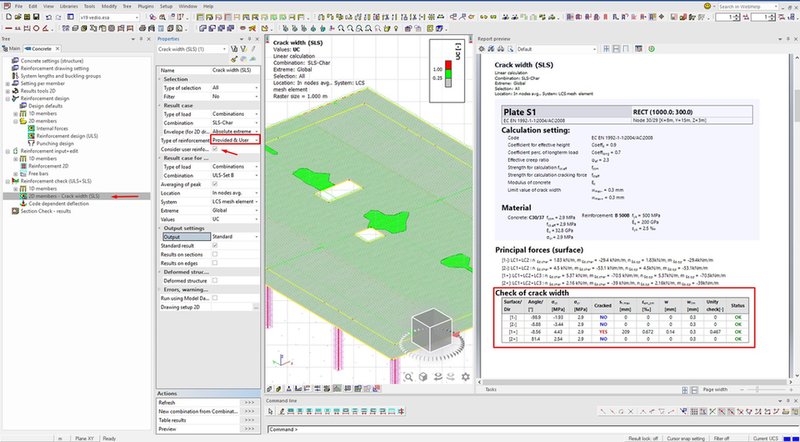Image resolution: width=800 pixels, height=442 pixels.
Task: Open the Libraries menu
Action: [x=70, y=6]
